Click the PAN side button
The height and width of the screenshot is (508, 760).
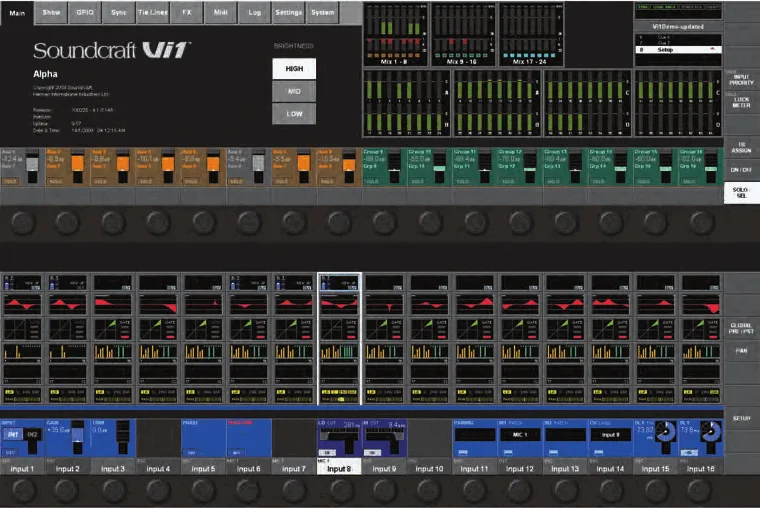pos(742,351)
